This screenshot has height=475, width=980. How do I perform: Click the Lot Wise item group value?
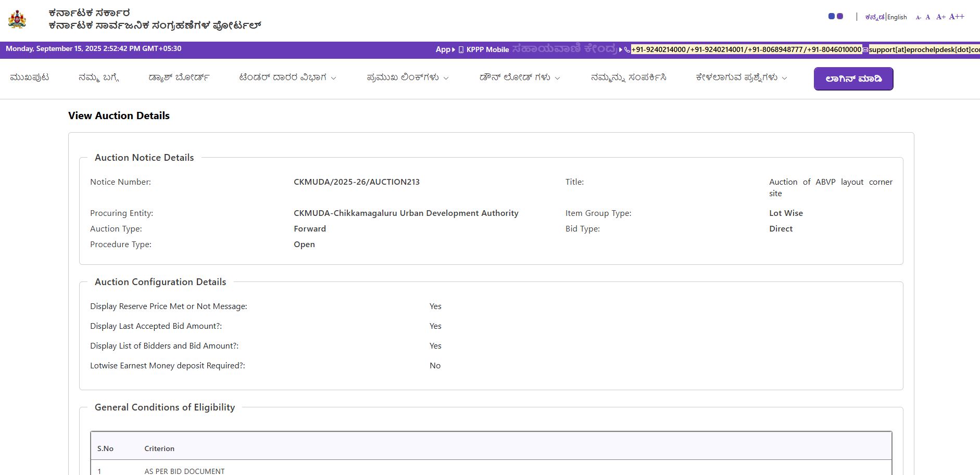point(786,213)
